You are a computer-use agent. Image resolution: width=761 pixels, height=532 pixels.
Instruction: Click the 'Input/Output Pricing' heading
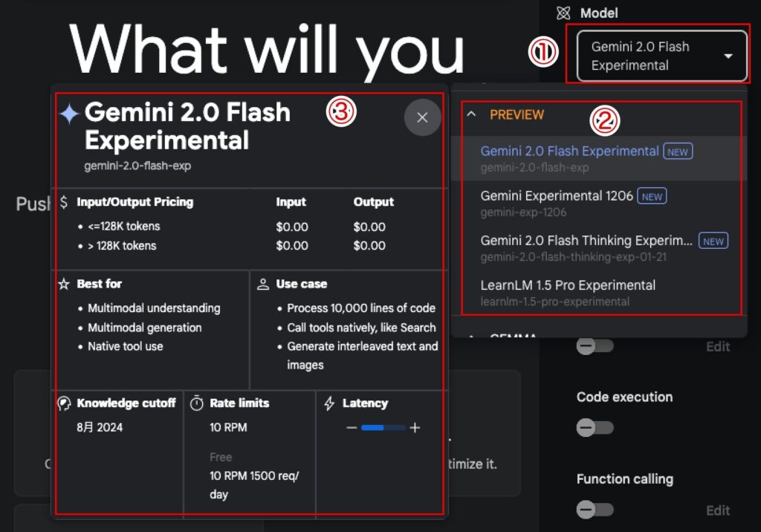click(135, 202)
